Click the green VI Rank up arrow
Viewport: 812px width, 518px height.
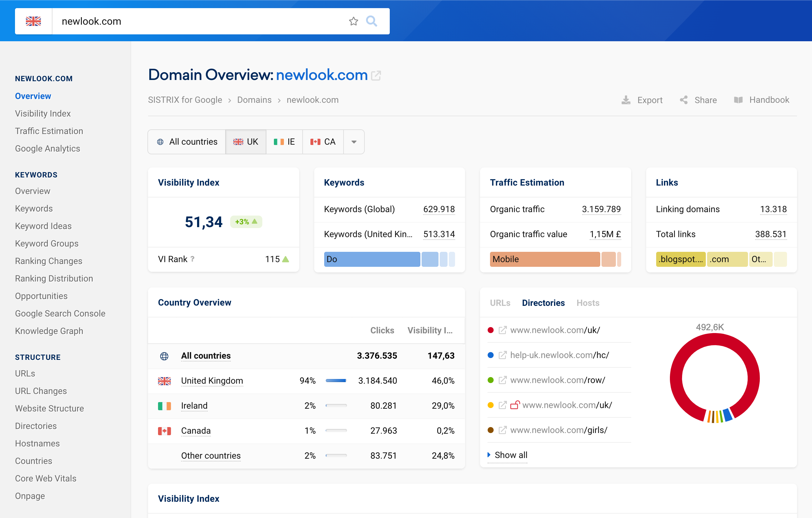(286, 259)
